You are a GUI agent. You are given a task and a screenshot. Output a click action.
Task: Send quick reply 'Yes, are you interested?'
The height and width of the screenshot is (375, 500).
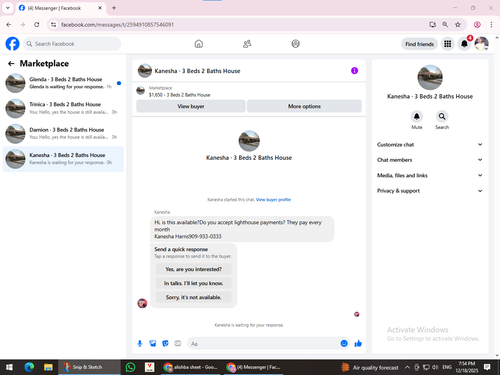(x=193, y=269)
